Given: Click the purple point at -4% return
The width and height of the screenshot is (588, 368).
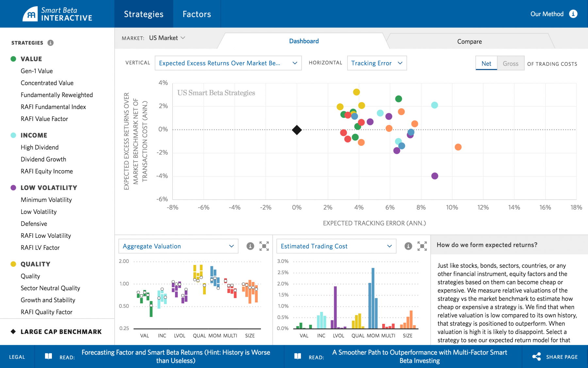Looking at the screenshot, I should [x=434, y=176].
